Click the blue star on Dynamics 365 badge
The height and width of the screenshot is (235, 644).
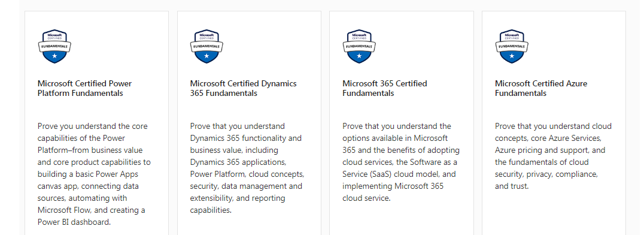click(207, 56)
